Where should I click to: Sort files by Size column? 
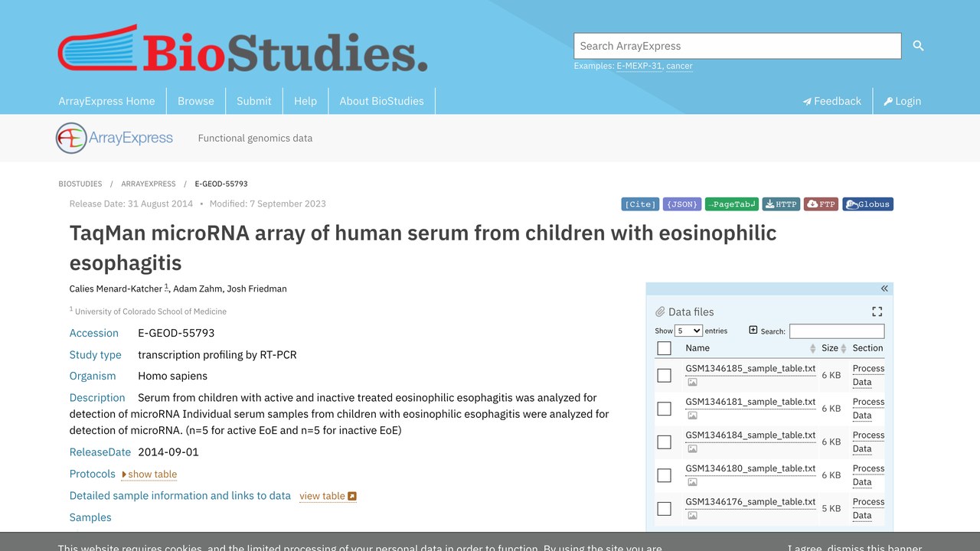(x=834, y=347)
